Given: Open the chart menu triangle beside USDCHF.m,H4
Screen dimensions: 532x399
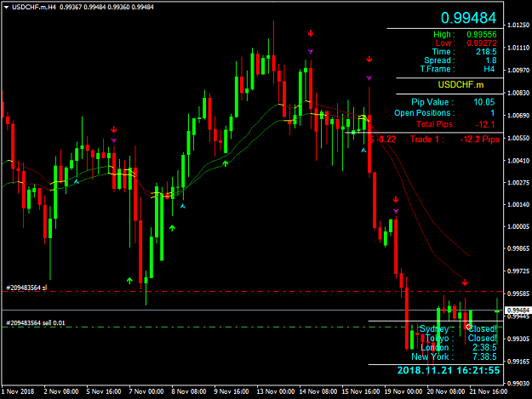Looking at the screenshot, I should pyautogui.click(x=6, y=7).
